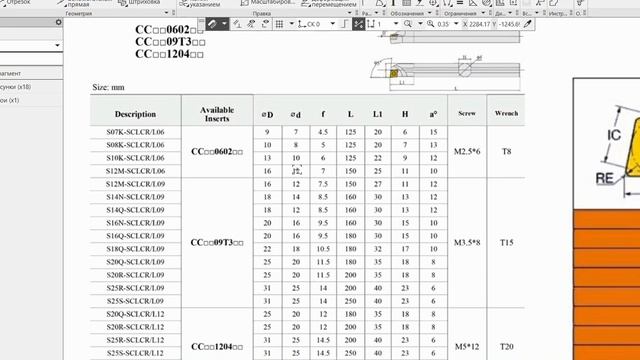The height and width of the screenshot is (360, 640).
Task: Click the T8 wrench cell
Action: [506, 151]
